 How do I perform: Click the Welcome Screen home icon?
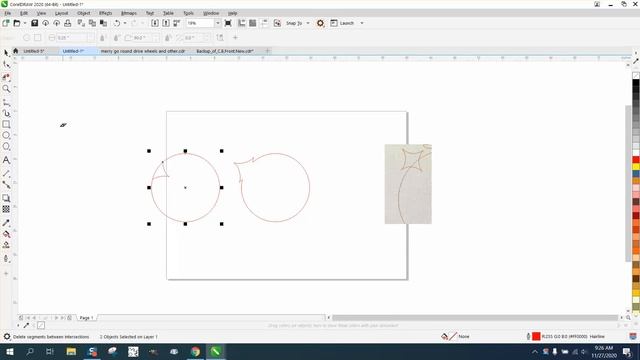16,51
